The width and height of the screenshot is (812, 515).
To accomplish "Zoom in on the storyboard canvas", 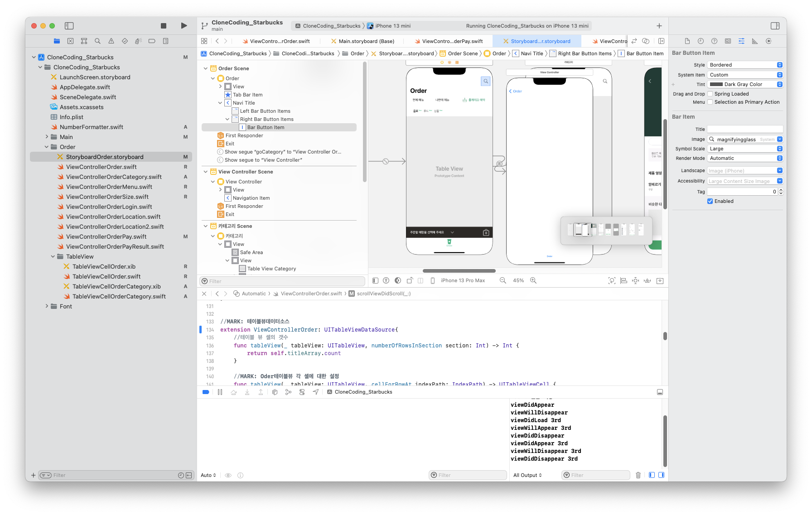I will (533, 280).
